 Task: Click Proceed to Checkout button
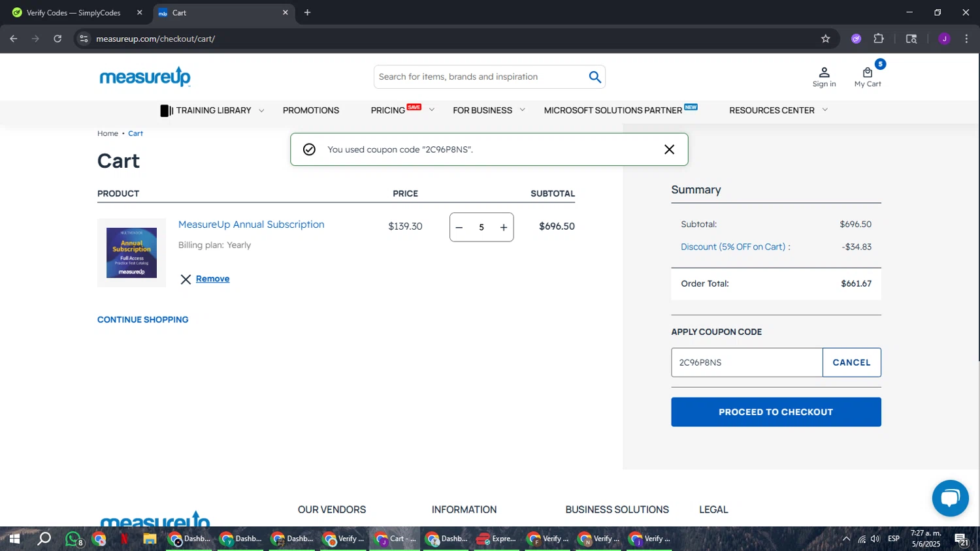776,412
